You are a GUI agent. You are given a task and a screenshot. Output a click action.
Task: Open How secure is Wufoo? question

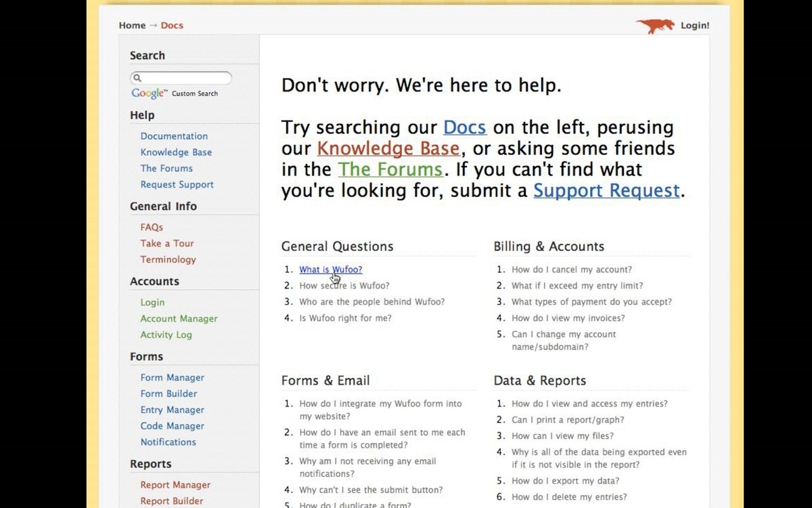point(344,286)
